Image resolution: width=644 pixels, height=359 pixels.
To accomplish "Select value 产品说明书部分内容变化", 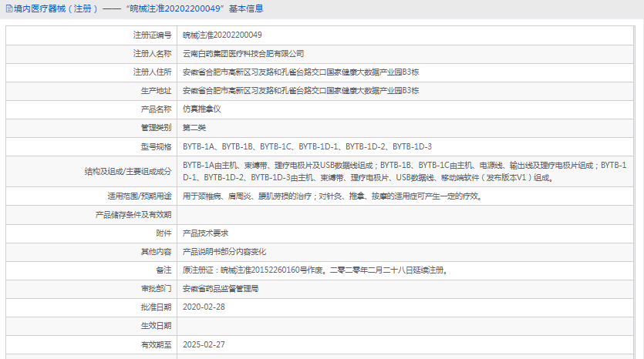I will click(224, 251).
